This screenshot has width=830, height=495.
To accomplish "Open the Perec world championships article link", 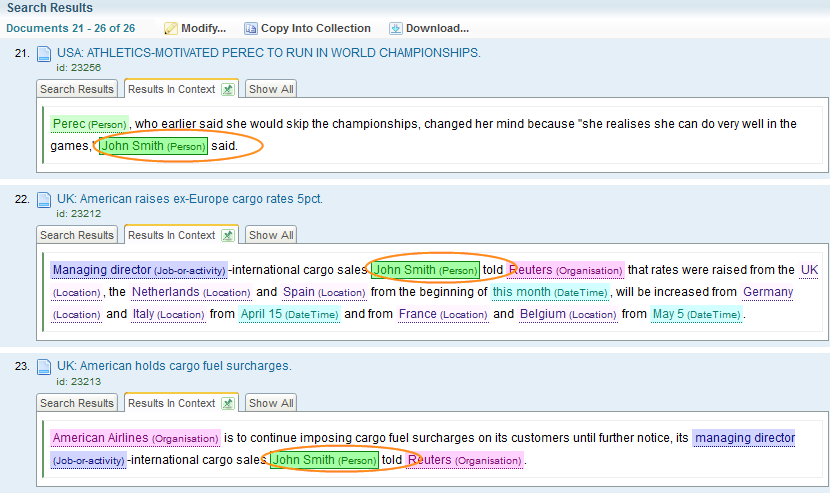I will 268,52.
